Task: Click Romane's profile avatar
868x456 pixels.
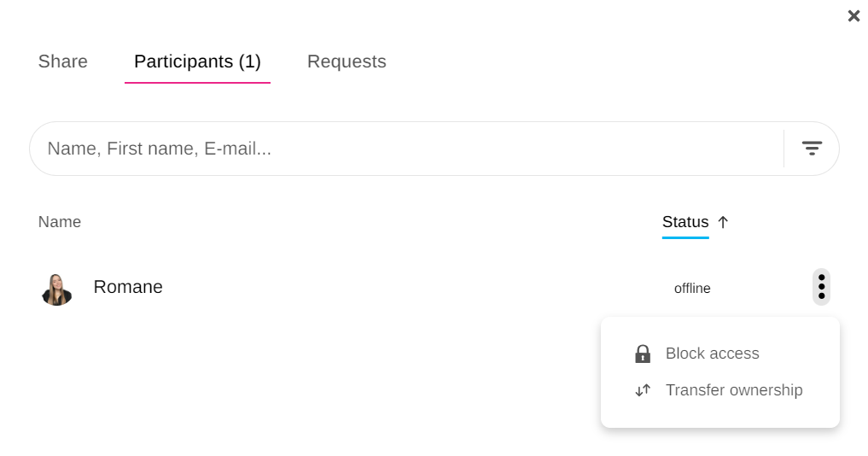Action: pos(56,289)
